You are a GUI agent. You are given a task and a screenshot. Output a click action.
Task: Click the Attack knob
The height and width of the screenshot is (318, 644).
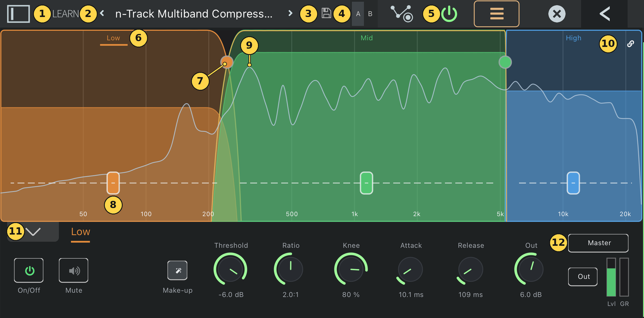coord(411,270)
